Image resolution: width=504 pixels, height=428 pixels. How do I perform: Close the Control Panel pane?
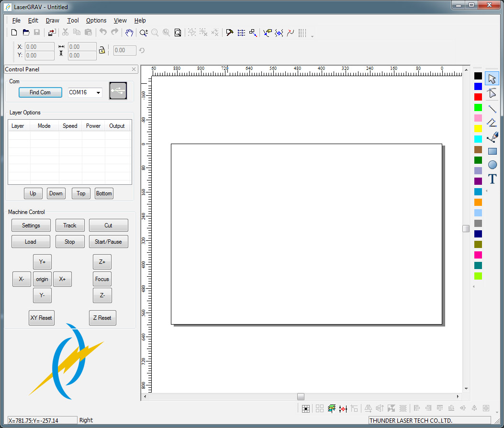(134, 69)
